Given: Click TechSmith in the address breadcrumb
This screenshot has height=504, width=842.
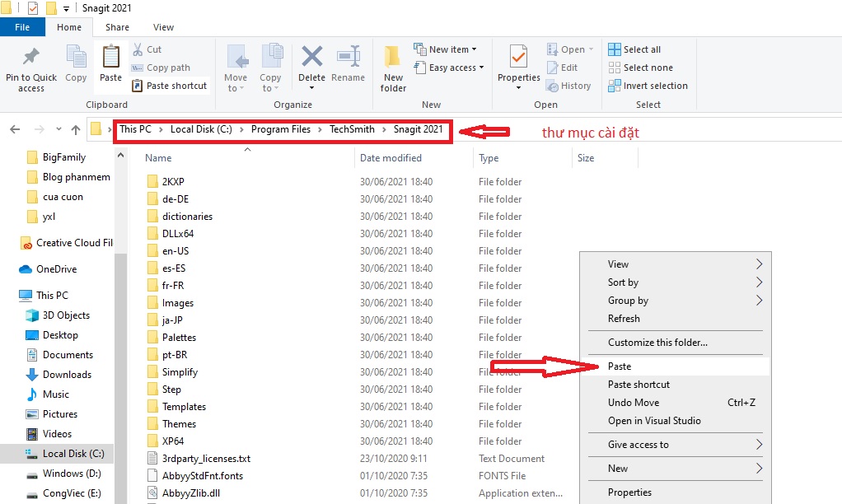Looking at the screenshot, I should tap(353, 129).
